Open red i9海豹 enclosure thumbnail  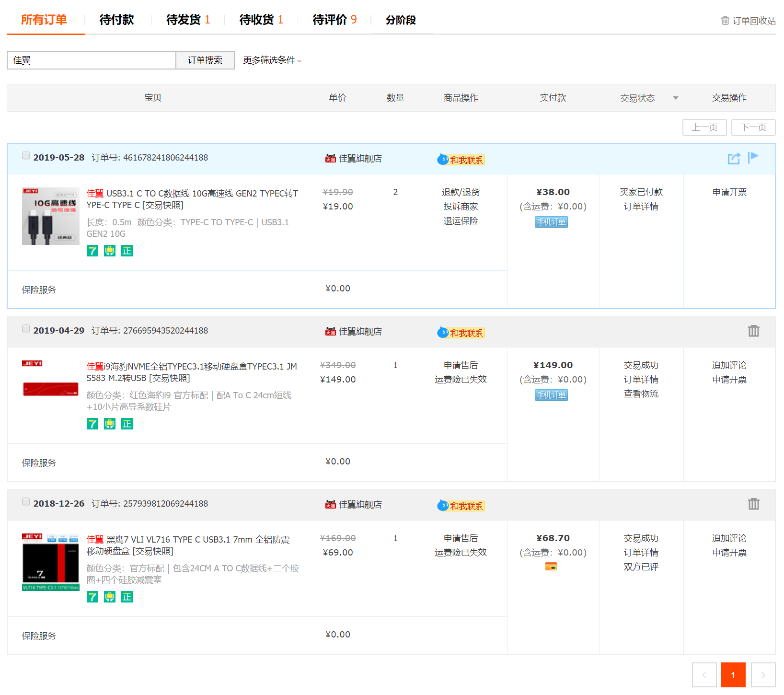[51, 389]
